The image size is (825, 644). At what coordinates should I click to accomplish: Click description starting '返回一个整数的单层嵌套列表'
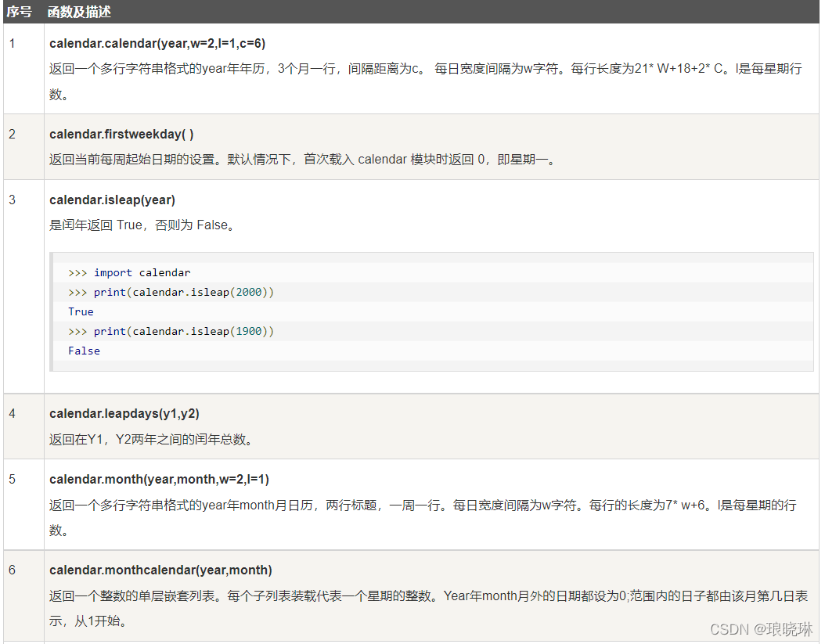pyautogui.click(x=428, y=609)
